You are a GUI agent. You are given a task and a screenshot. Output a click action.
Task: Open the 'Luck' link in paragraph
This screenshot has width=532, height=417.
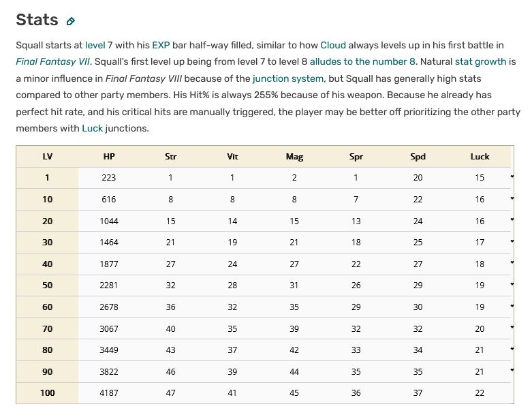(92, 128)
